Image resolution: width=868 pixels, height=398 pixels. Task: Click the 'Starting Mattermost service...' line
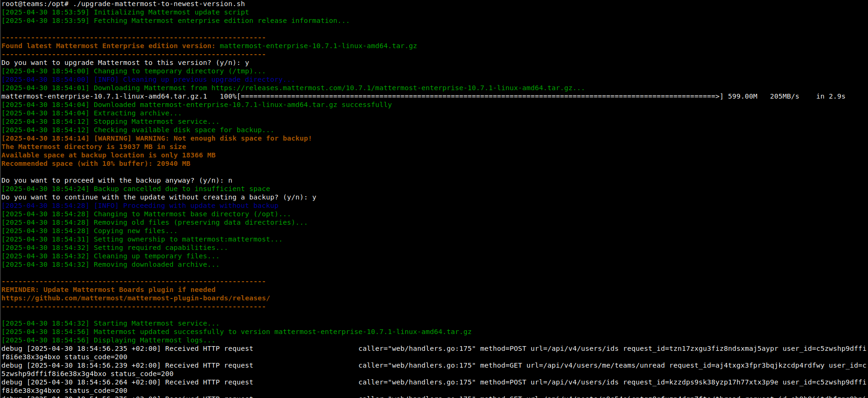tap(110, 323)
